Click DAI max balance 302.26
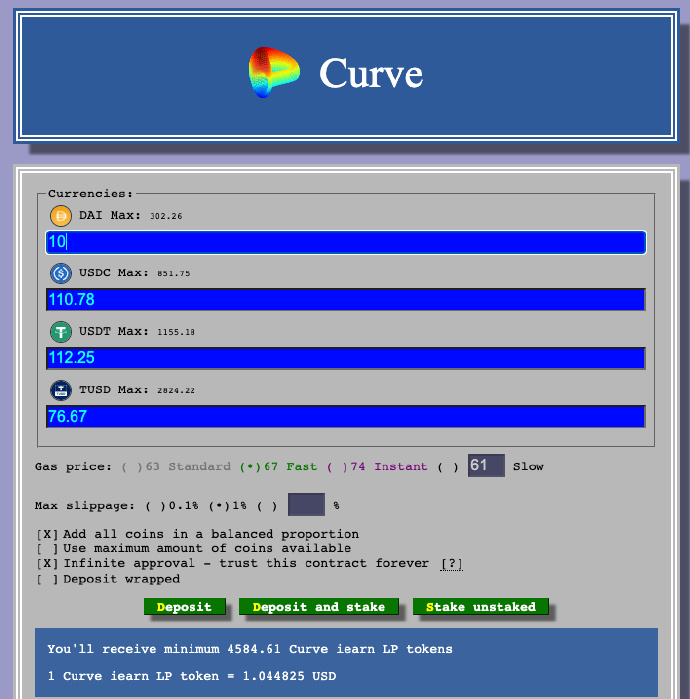 point(166,216)
